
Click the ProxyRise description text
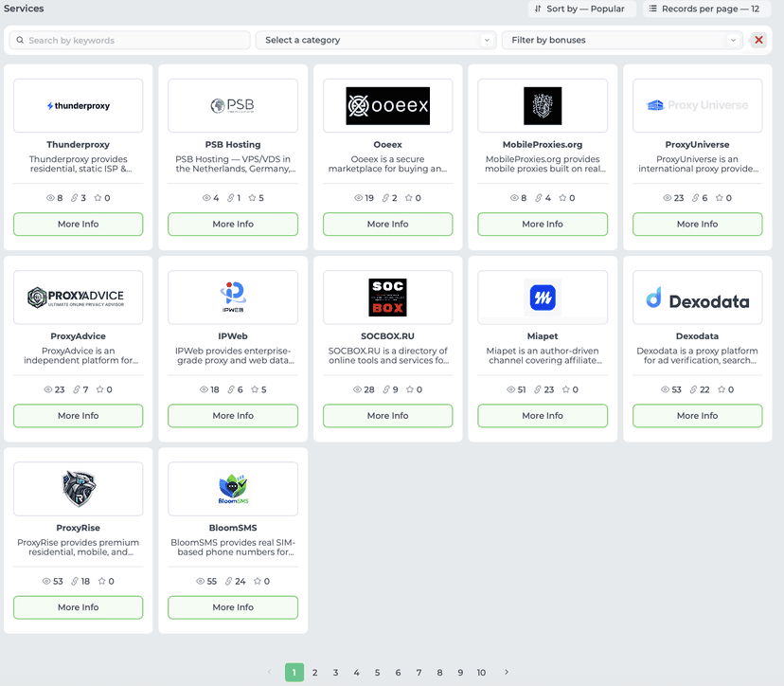tap(78, 548)
